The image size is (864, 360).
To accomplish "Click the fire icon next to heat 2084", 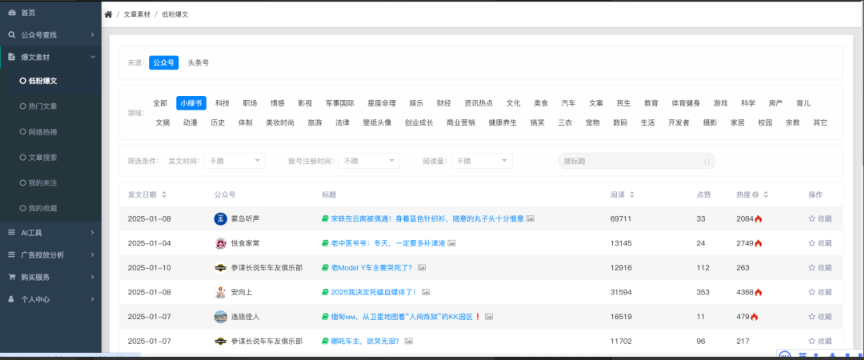I will 758,219.
